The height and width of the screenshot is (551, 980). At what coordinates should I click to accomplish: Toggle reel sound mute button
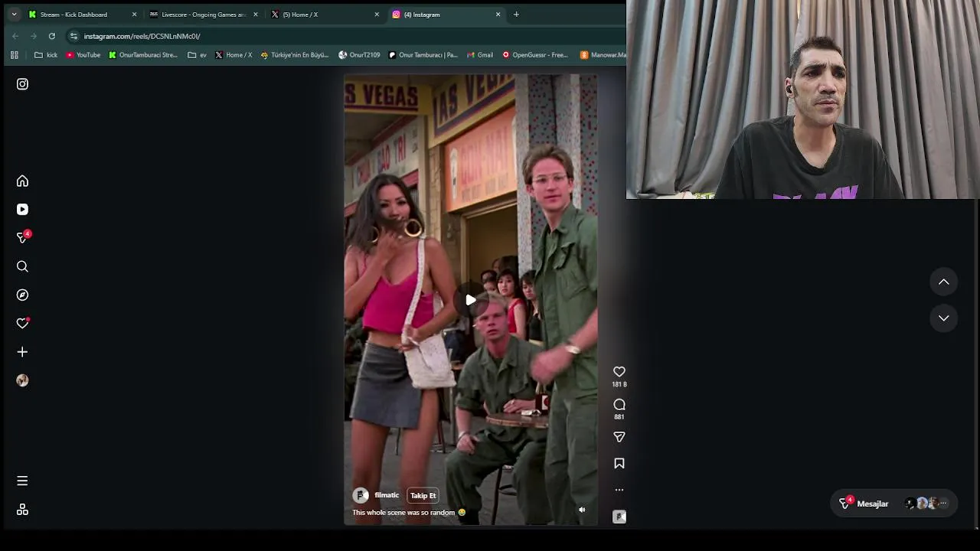[x=582, y=510]
